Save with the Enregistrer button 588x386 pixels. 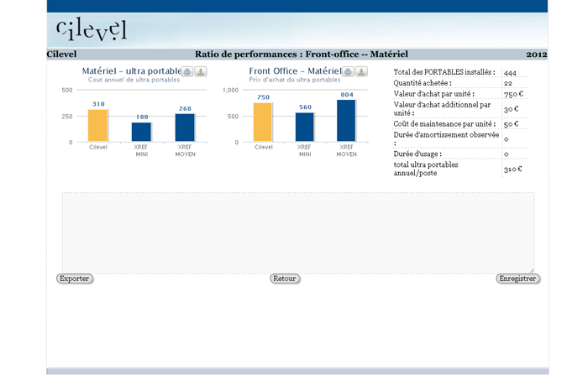(x=517, y=279)
